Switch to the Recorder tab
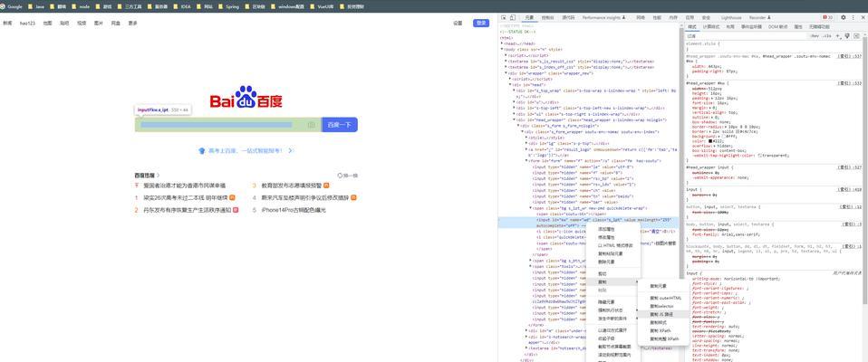This screenshot has width=868, height=362. [x=759, y=18]
